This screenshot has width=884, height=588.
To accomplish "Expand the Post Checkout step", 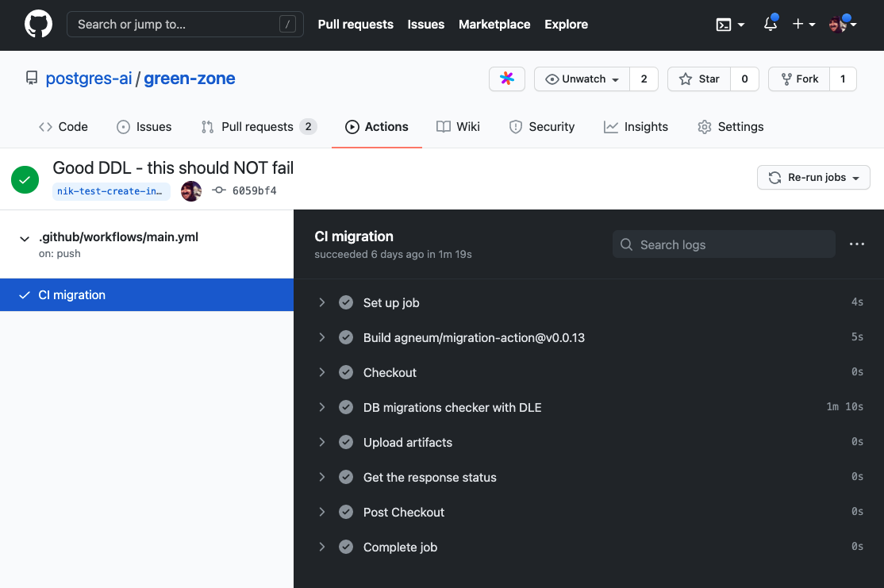I will [x=322, y=513].
